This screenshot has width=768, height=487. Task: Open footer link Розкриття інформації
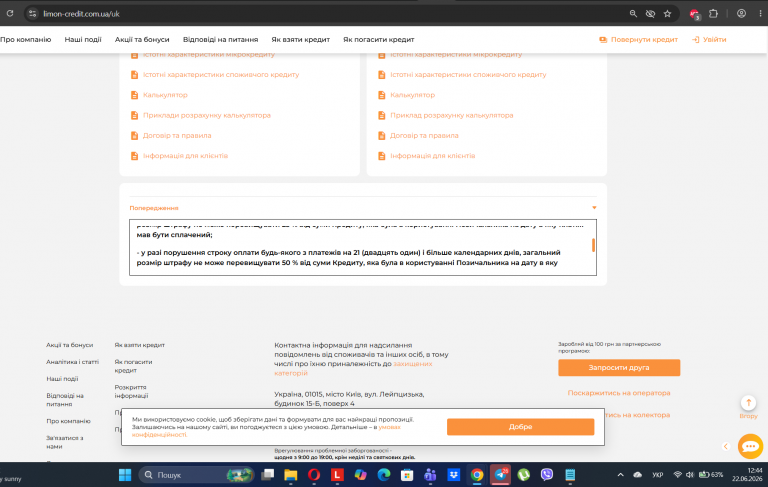(131, 391)
